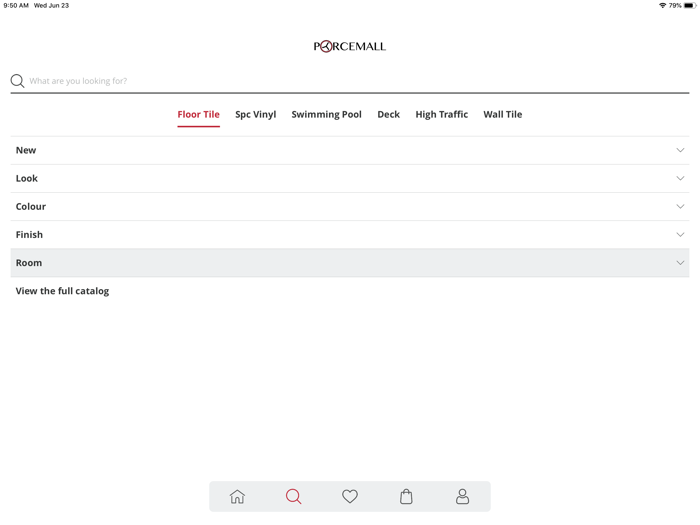Screen dimensions: 700x525
Task: Open the user account profile icon
Action: tap(462, 496)
